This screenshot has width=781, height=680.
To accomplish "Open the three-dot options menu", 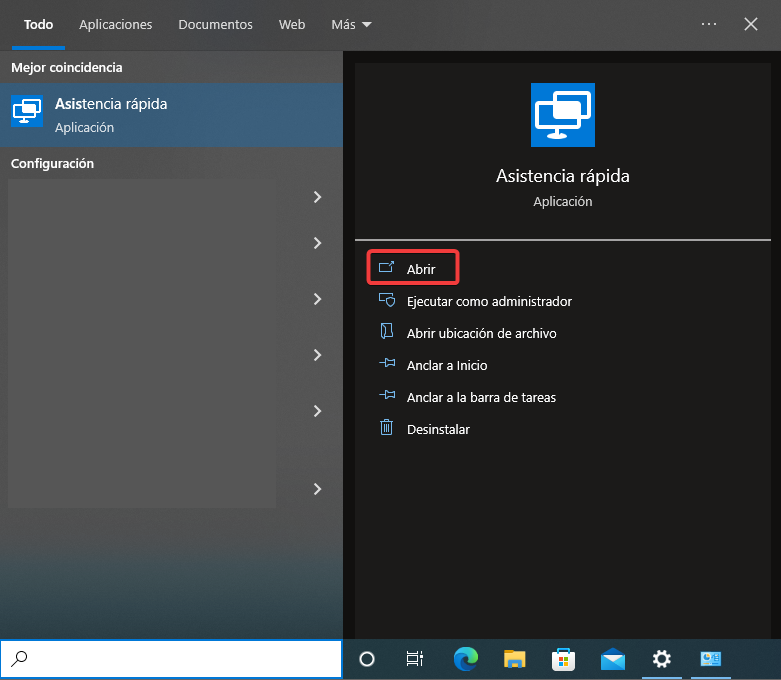I will [x=709, y=24].
